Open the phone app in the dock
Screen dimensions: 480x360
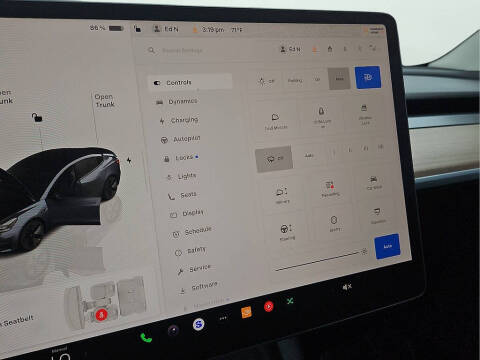tap(146, 338)
